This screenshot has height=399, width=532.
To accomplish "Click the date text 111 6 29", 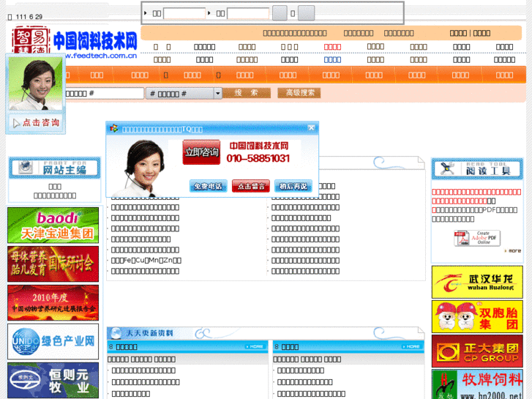I will pos(29,17).
